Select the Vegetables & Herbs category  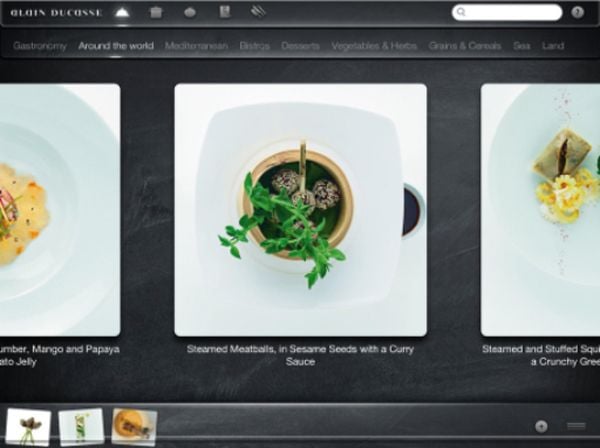[374, 46]
